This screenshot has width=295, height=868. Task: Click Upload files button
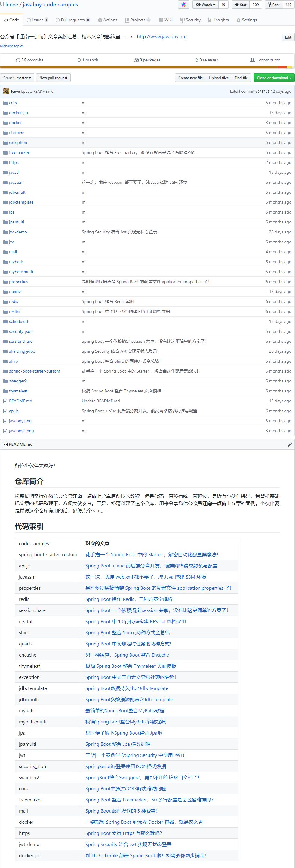[x=219, y=78]
